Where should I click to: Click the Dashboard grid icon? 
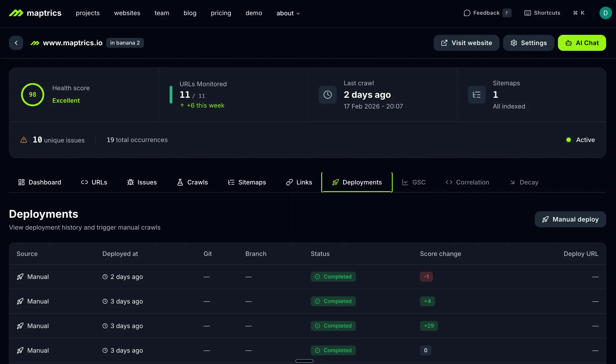click(21, 182)
